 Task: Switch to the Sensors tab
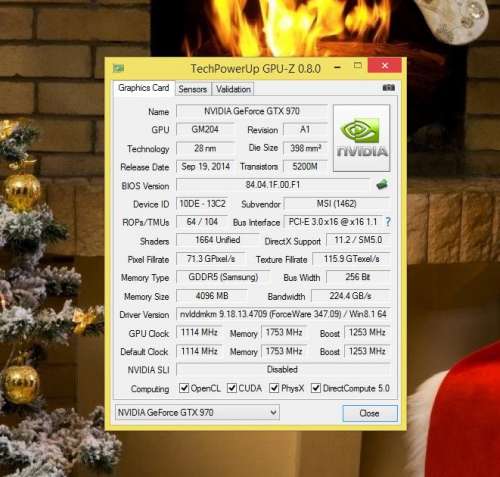point(193,89)
